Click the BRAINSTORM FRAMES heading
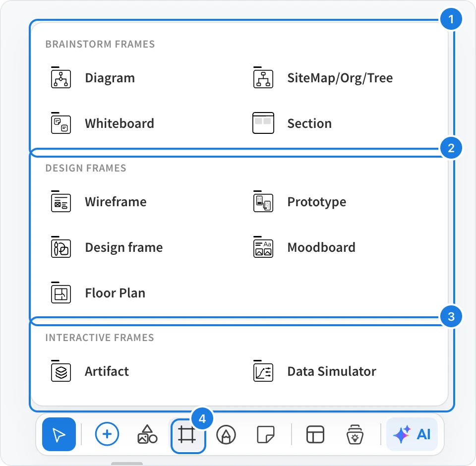The image size is (476, 466). [x=100, y=44]
